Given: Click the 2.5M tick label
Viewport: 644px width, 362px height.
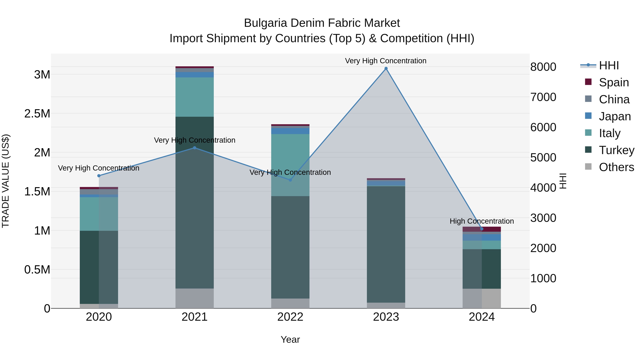Looking at the screenshot, I should (x=37, y=113).
